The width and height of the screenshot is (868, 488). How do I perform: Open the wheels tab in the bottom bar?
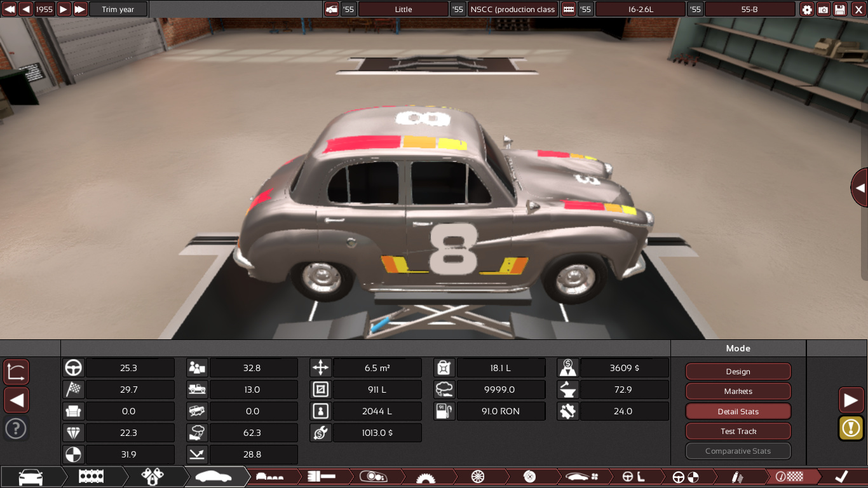[x=478, y=477]
